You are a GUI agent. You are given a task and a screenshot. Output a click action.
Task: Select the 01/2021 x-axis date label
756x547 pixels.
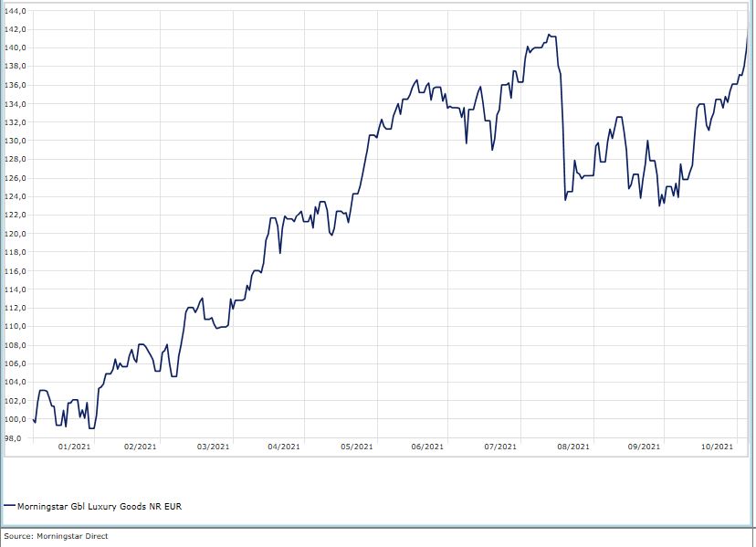[x=74, y=447]
